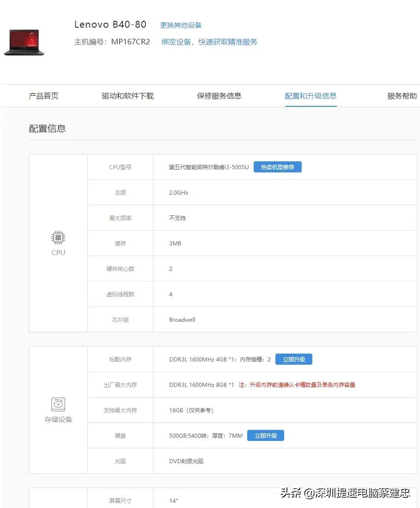Click 立即升级 next to 硬盘
420x508 pixels.
tap(266, 435)
